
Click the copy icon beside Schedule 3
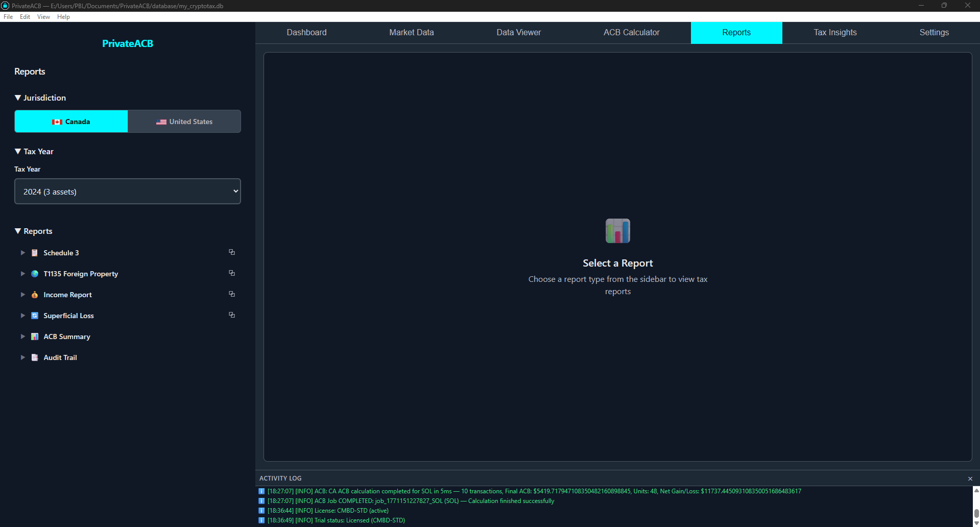232,252
